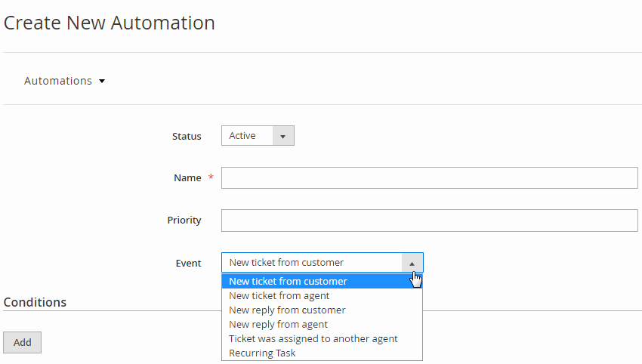Click the Conditions section heading

pyautogui.click(x=35, y=302)
